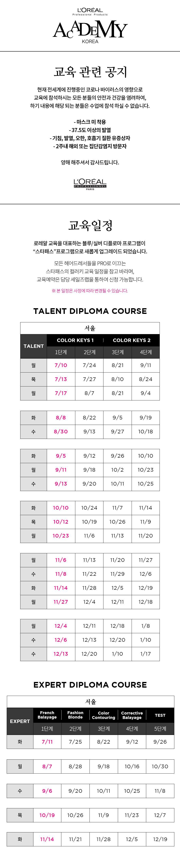
Task: Select the COLOR KEYS 1 header
Action: pyautogui.click(x=75, y=340)
